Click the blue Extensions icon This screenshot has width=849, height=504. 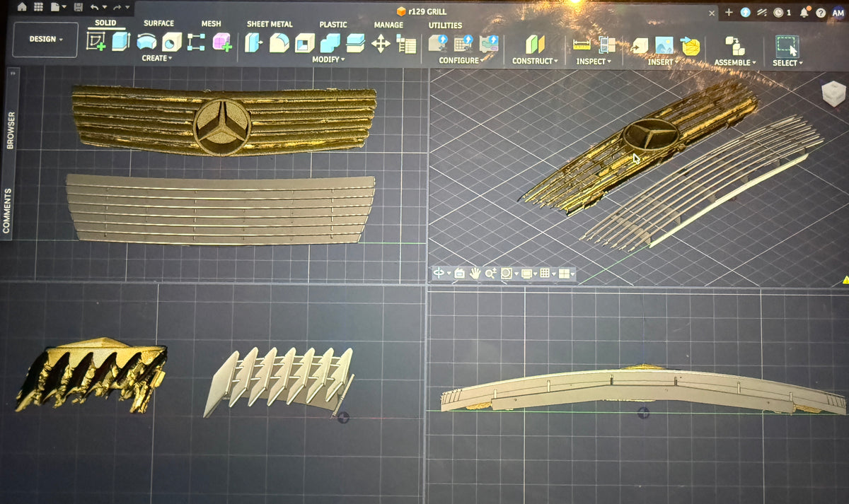[745, 12]
